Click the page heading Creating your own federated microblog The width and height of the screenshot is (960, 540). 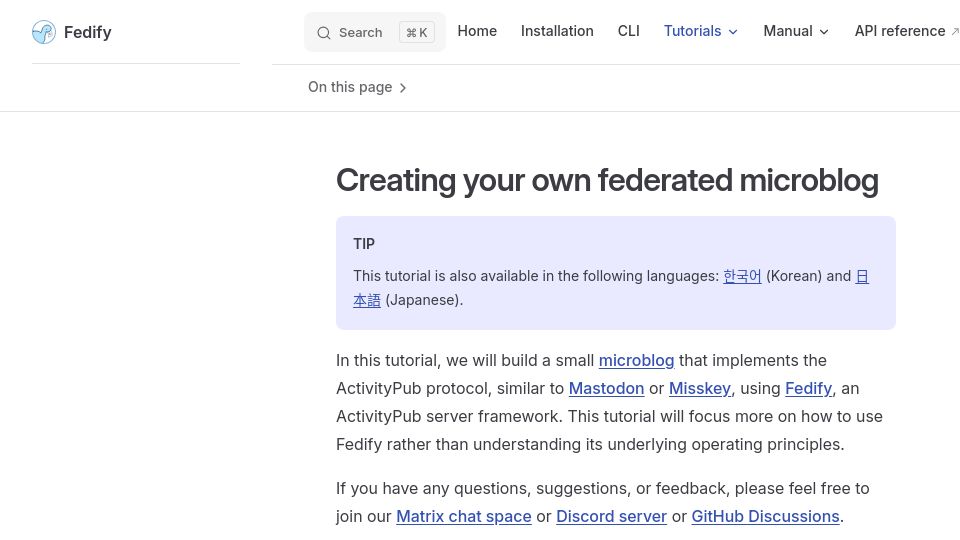point(607,181)
